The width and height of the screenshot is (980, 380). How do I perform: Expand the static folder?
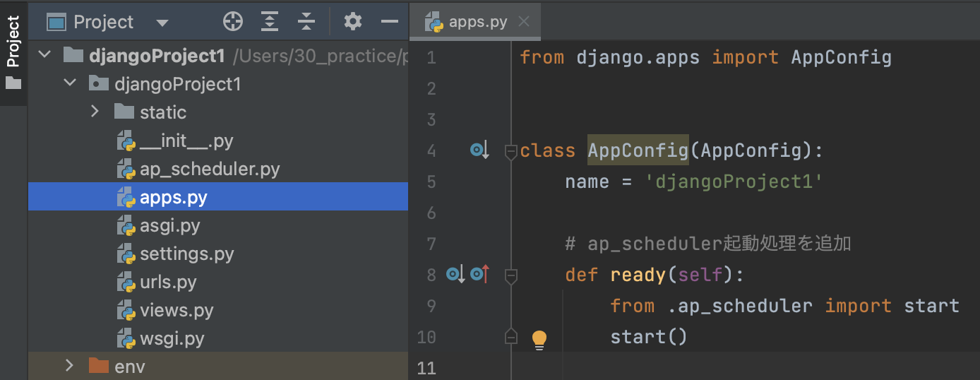point(95,112)
